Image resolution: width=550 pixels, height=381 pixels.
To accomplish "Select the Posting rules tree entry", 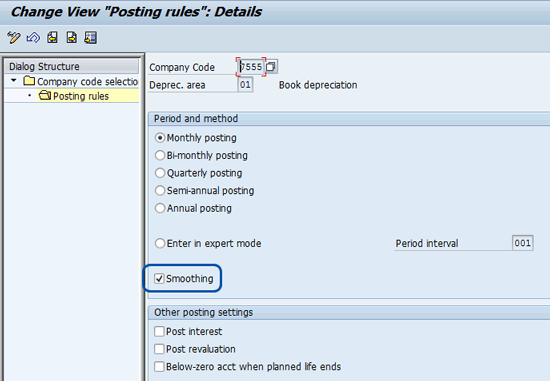I will [x=81, y=96].
